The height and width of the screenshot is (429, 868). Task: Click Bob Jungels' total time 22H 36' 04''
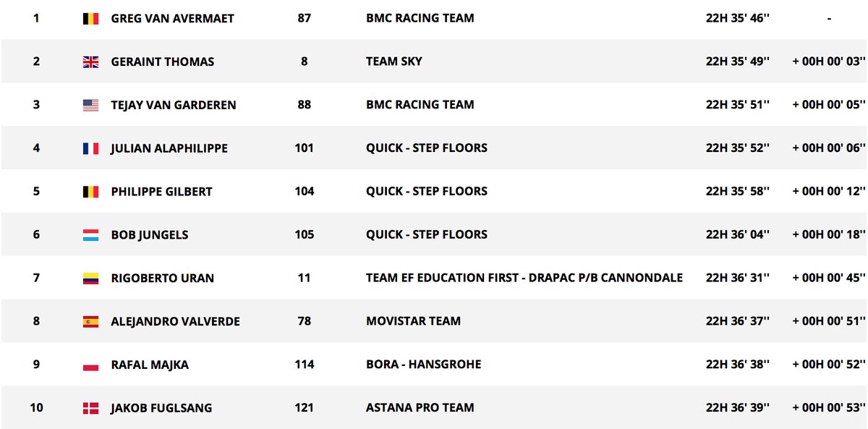738,235
